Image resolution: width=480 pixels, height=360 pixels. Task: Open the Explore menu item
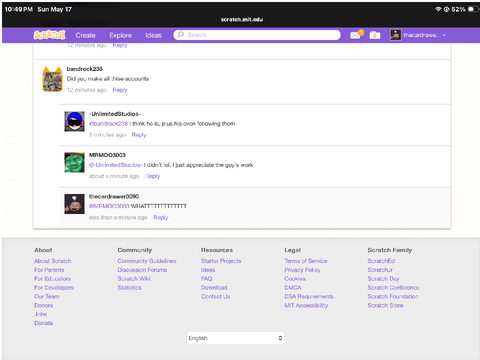(120, 35)
